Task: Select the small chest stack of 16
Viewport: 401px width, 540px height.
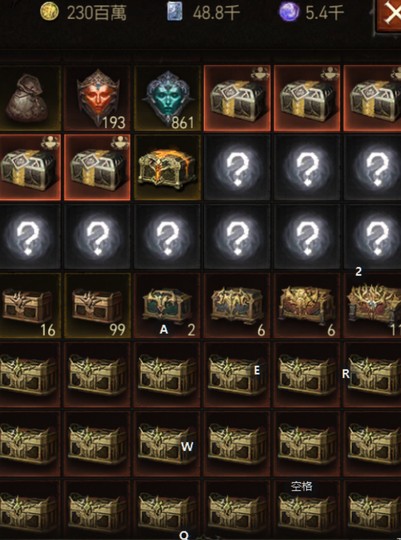Action: [29, 305]
